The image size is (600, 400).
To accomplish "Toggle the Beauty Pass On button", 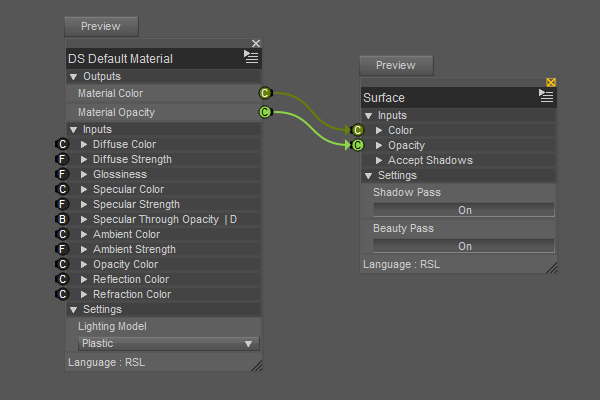I will coord(464,246).
